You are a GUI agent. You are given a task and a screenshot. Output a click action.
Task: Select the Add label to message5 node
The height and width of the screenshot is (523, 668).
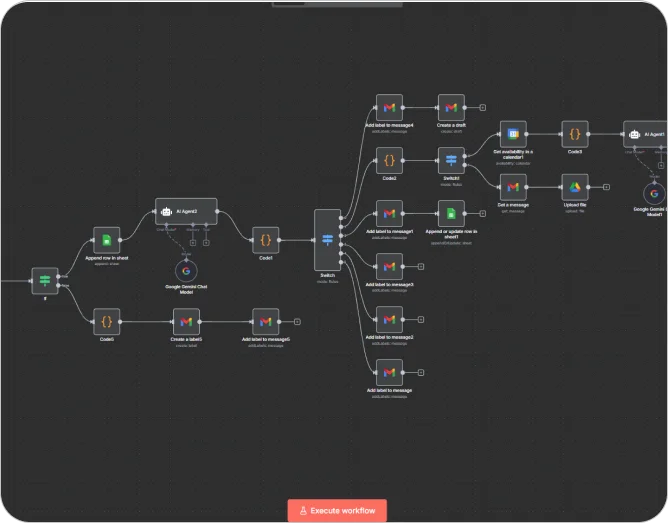click(x=265, y=322)
